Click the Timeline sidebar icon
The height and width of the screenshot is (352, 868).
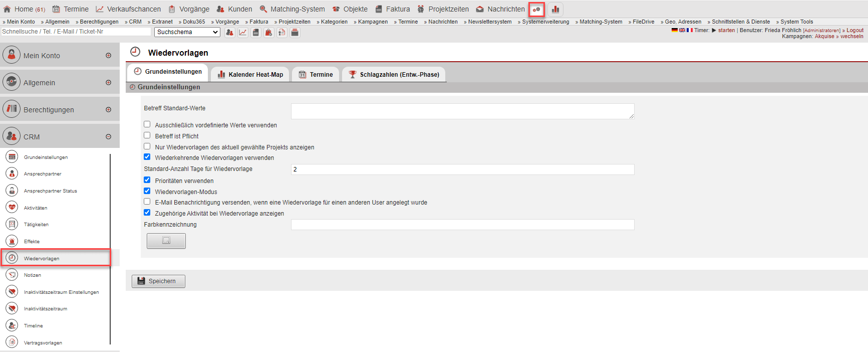12,325
